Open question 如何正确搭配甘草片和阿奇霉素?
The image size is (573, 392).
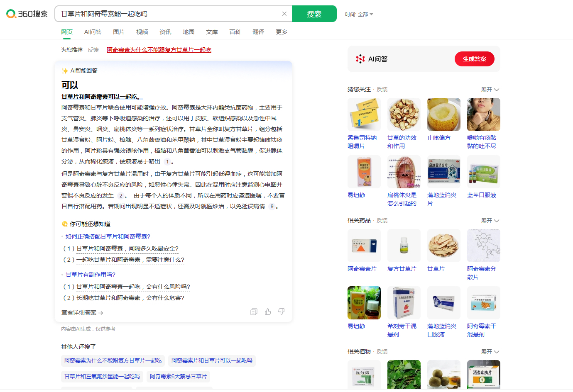(108, 236)
